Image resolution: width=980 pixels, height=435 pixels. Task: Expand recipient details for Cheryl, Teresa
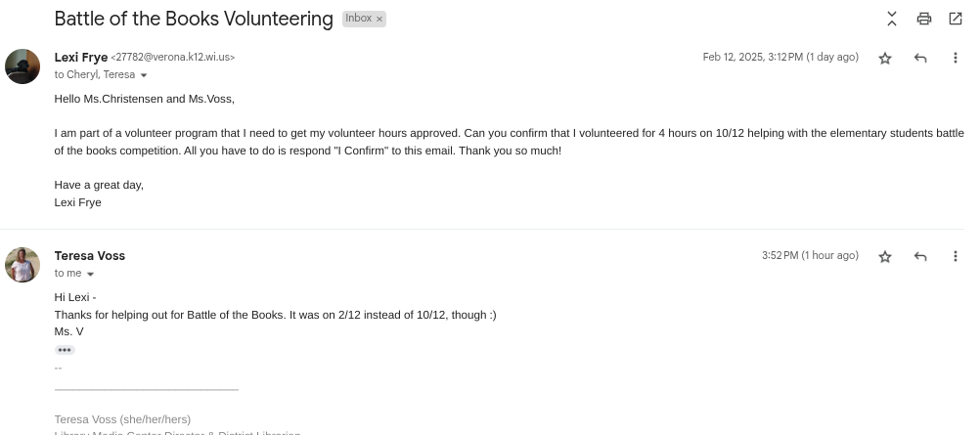[144, 75]
